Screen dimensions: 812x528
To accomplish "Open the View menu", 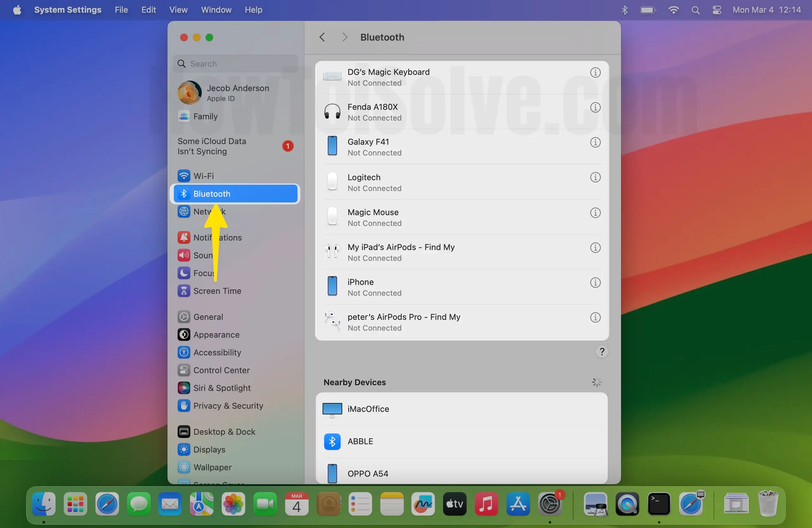I will coord(178,10).
